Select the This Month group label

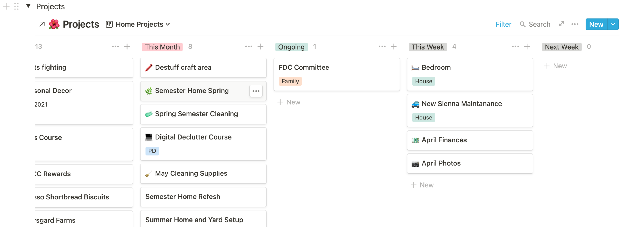[162, 47]
